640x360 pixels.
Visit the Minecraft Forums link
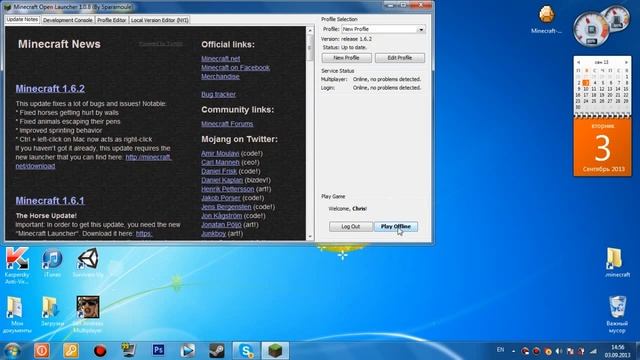pos(227,124)
